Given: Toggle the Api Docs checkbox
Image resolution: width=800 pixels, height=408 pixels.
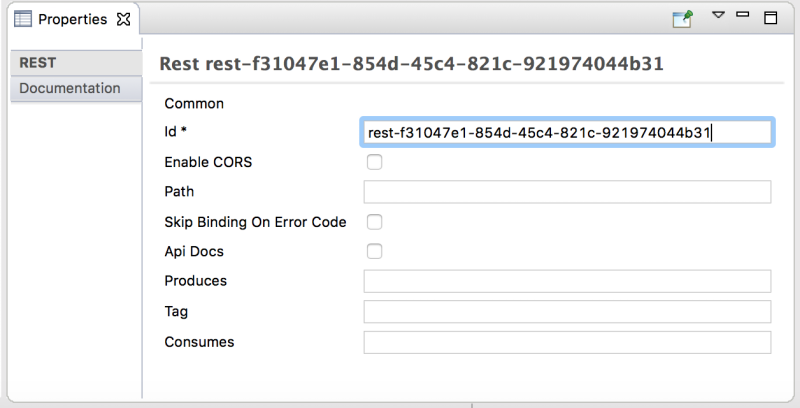Looking at the screenshot, I should [x=374, y=252].
